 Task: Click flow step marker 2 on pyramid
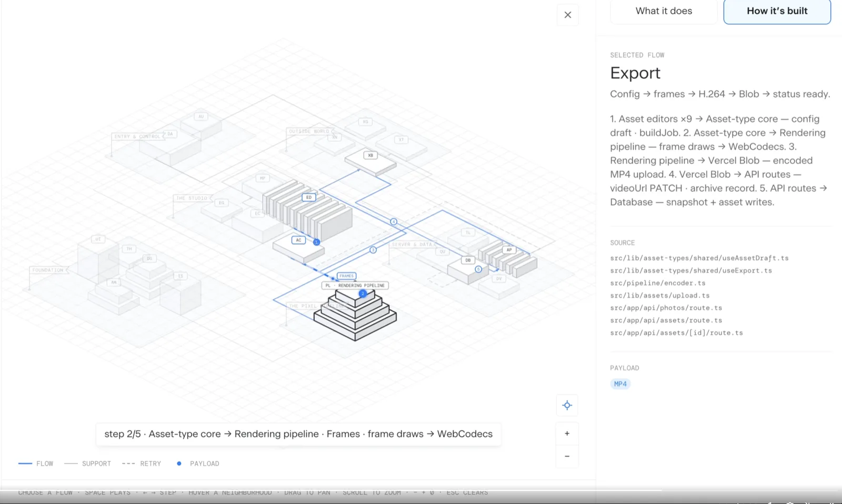pyautogui.click(x=363, y=294)
